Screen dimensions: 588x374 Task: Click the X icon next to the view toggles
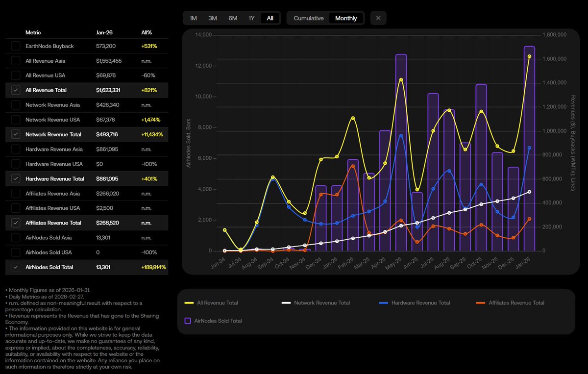[x=378, y=18]
